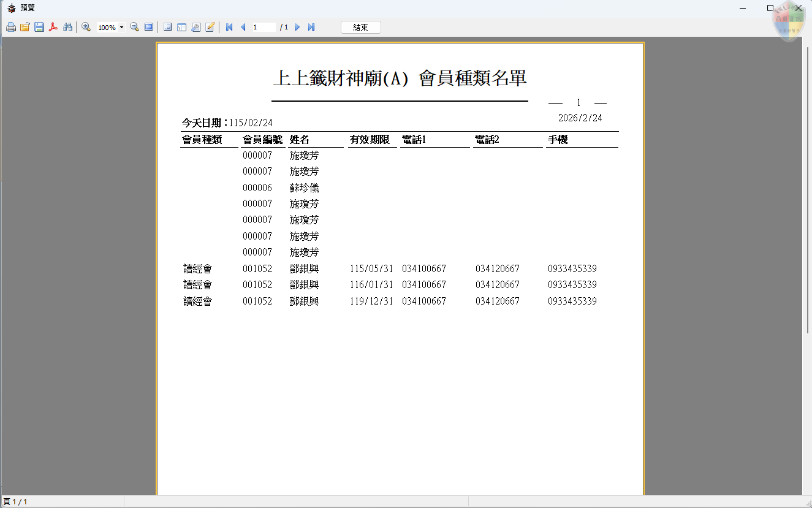Click the print icon in toolbar

pos(10,28)
